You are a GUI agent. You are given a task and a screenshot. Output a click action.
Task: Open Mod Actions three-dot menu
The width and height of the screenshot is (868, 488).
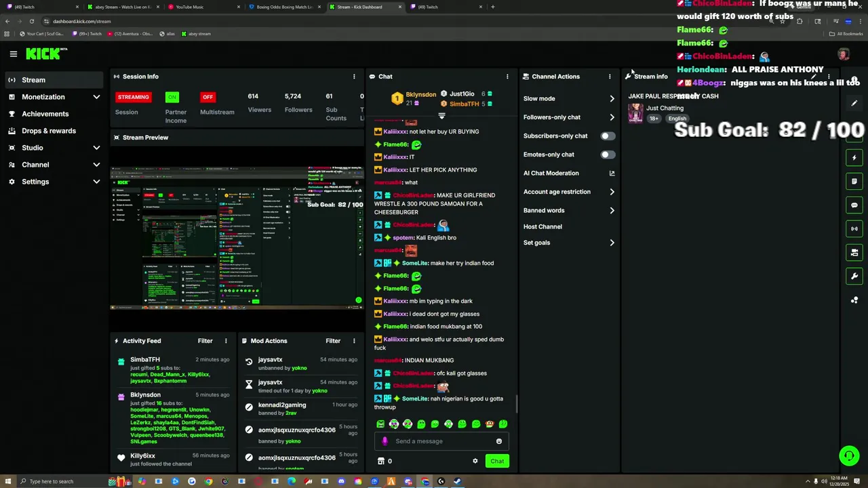353,341
